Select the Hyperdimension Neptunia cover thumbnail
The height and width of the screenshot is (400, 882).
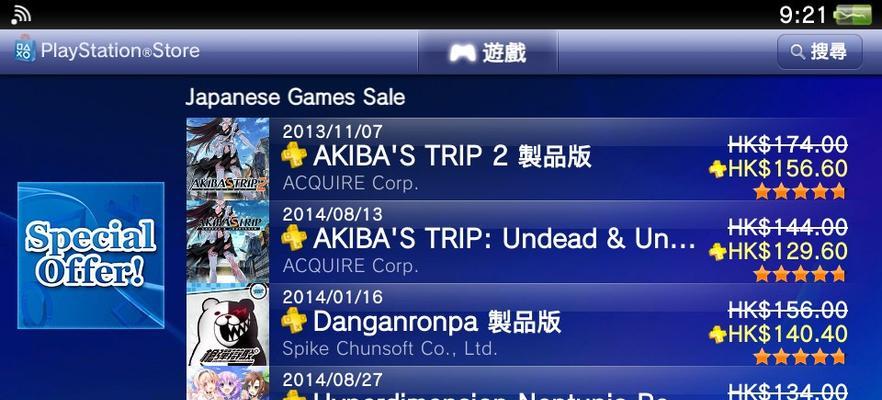228,383
